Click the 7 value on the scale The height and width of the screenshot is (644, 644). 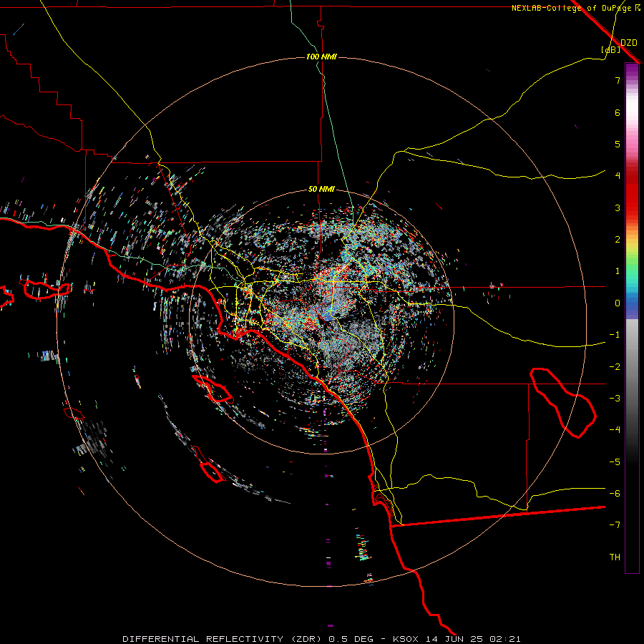coord(618,80)
